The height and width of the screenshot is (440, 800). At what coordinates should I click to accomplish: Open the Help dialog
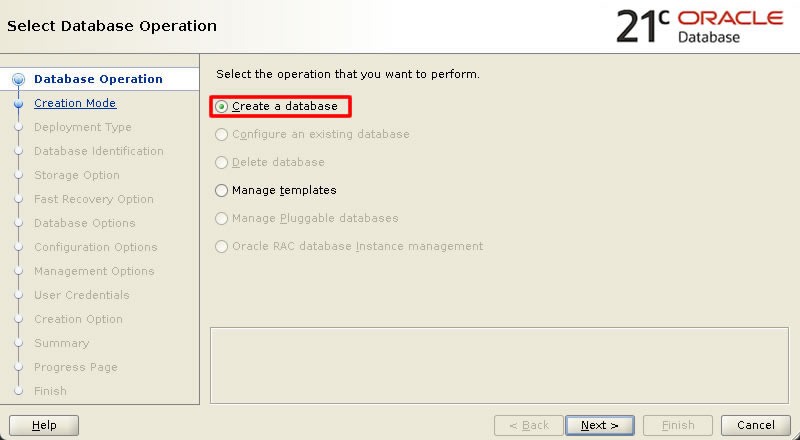click(44, 425)
